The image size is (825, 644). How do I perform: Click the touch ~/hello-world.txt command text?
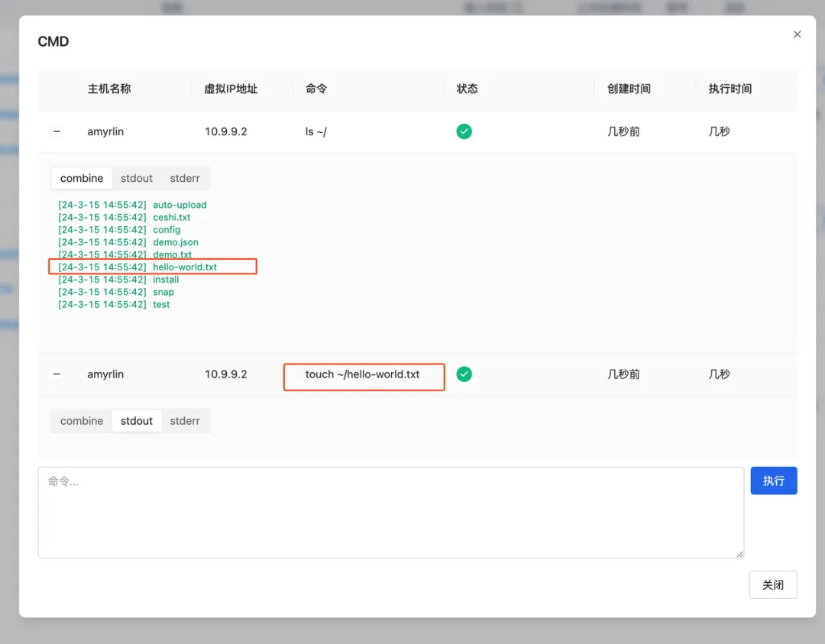(x=362, y=374)
